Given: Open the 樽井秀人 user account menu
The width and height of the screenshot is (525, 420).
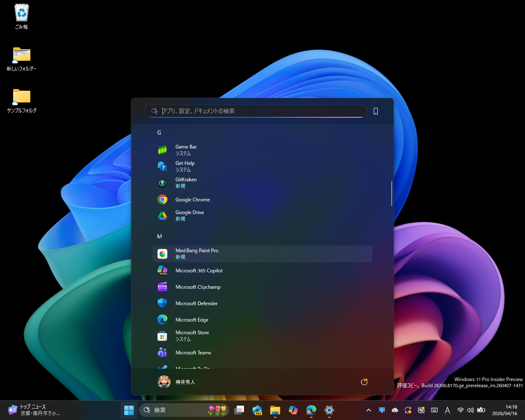Looking at the screenshot, I should pyautogui.click(x=176, y=382).
